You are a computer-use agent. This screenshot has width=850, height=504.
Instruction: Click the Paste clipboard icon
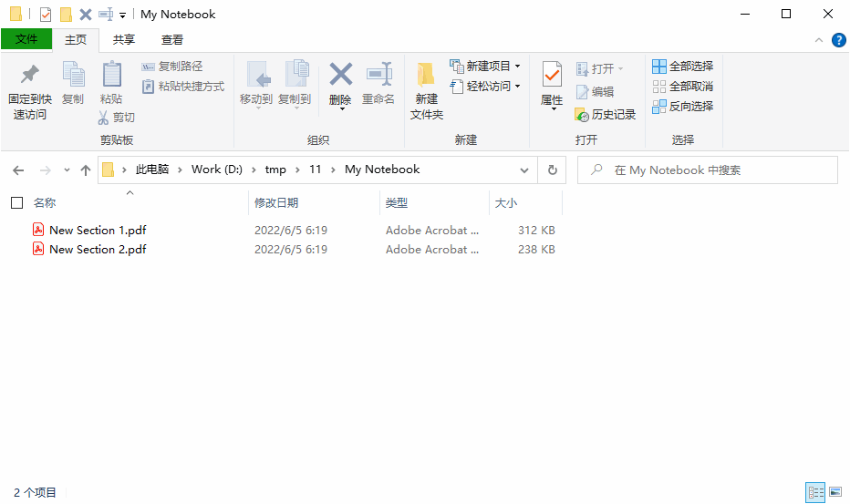111,74
